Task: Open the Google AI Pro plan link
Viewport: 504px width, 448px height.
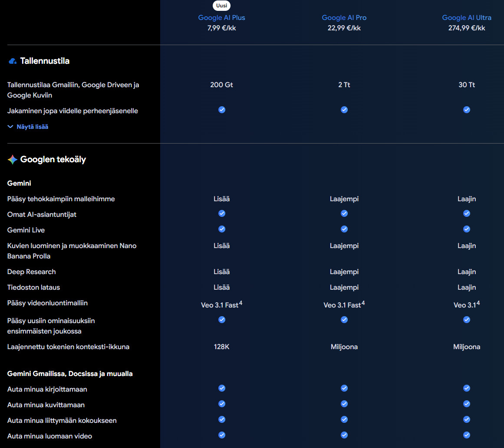Action: [344, 18]
